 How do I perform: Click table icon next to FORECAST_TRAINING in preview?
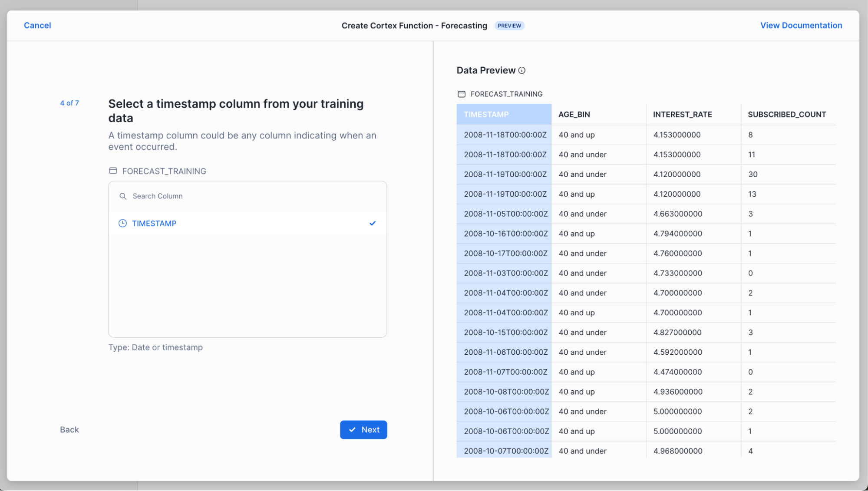tap(462, 94)
